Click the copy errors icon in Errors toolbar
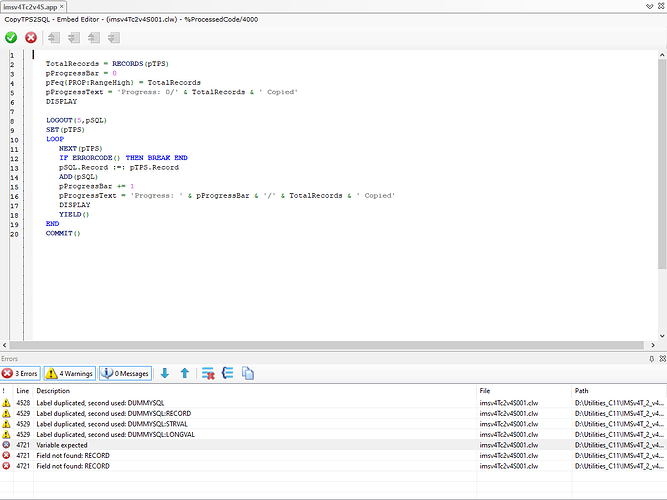Viewport: 667px width, 500px height. [x=248, y=373]
